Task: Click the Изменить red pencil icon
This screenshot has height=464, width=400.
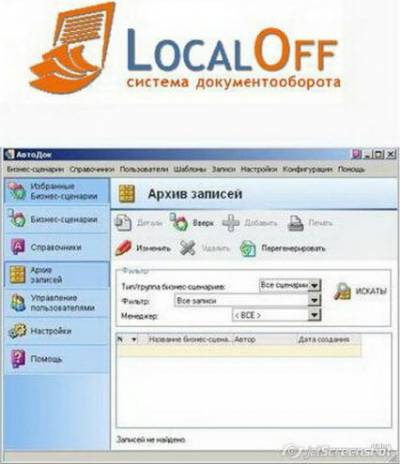Action: point(124,248)
